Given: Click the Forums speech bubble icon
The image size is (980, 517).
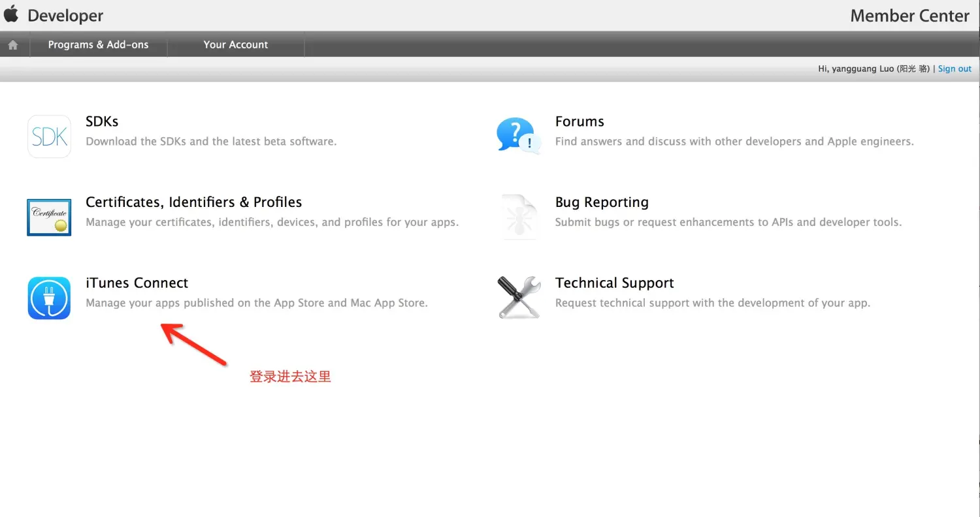Looking at the screenshot, I should pos(519,136).
